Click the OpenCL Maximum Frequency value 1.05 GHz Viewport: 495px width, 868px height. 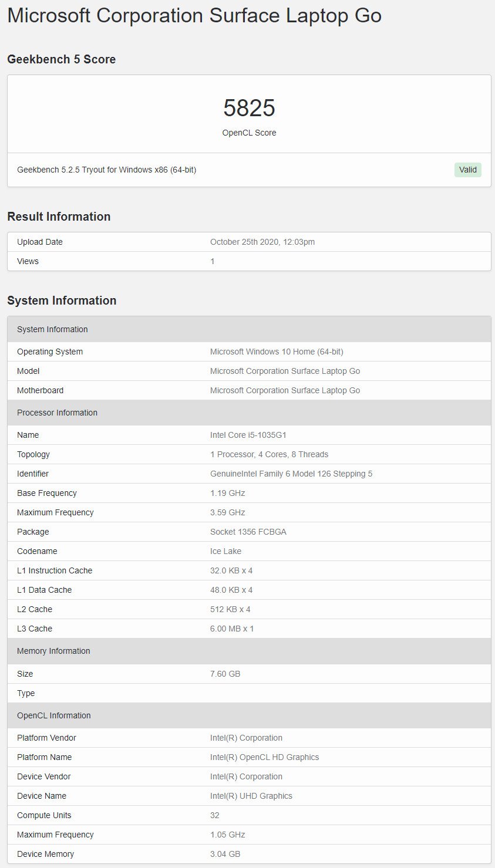228,835
